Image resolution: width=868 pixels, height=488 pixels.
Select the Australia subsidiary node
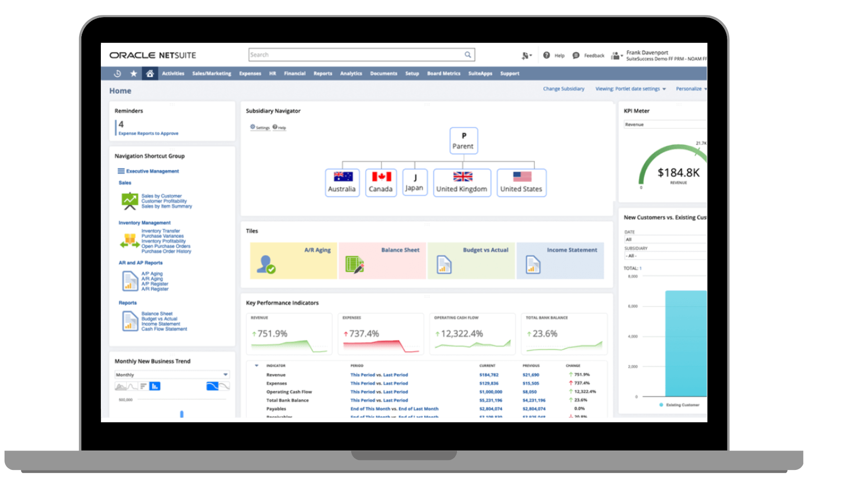pos(342,183)
